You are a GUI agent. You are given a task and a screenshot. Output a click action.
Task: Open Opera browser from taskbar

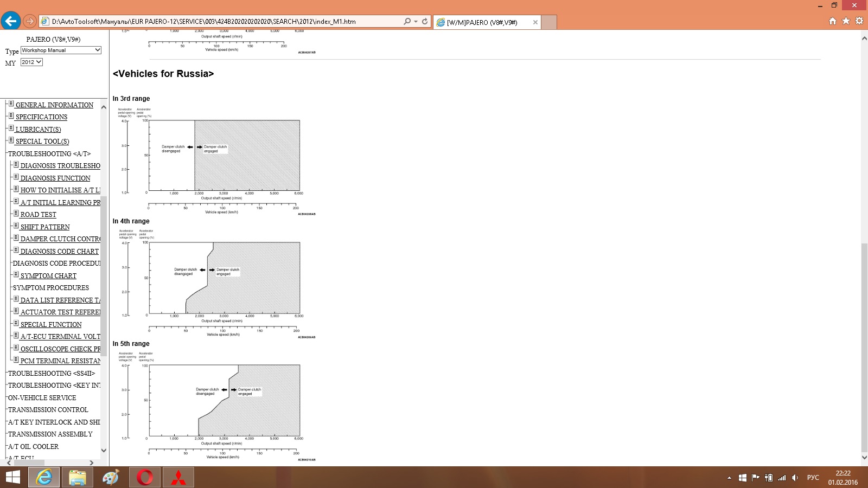(x=145, y=478)
